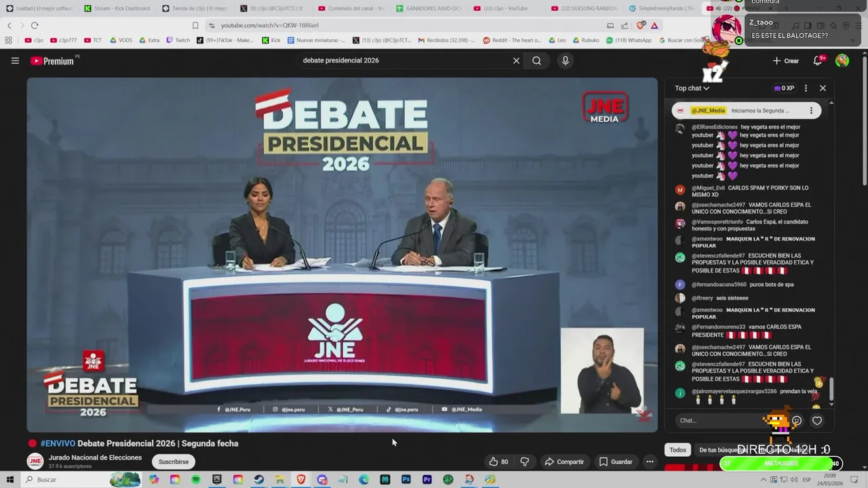Open YouTube notifications bell
Viewport: 868px width, 488px height.
point(818,60)
